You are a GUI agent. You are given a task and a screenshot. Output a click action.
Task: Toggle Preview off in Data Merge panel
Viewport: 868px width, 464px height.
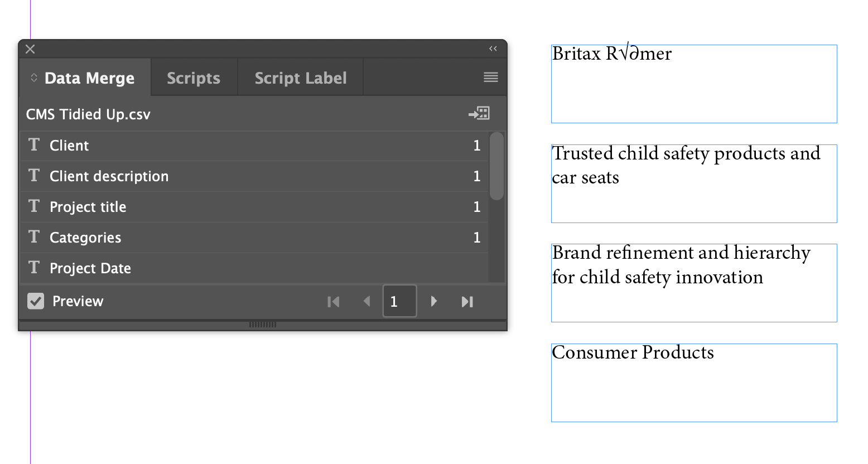pyautogui.click(x=36, y=301)
